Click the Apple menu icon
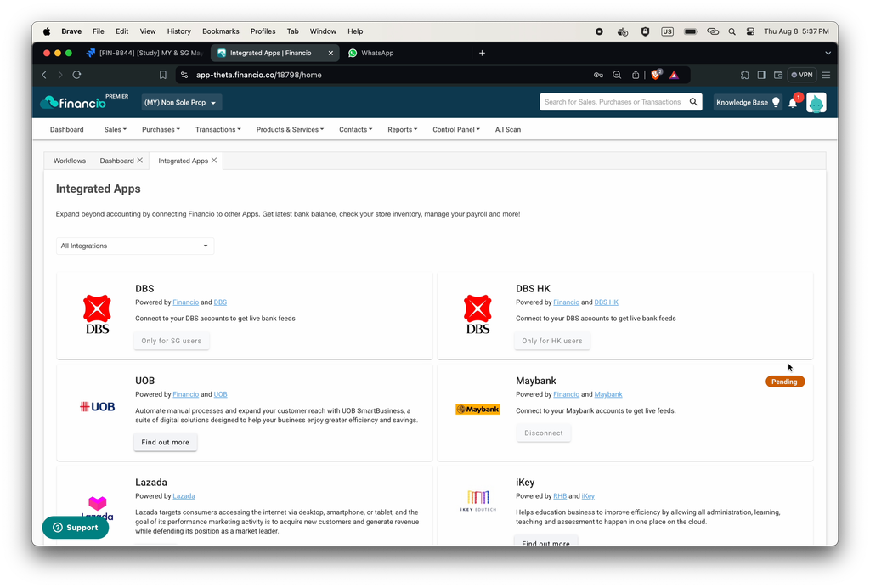 (x=47, y=31)
